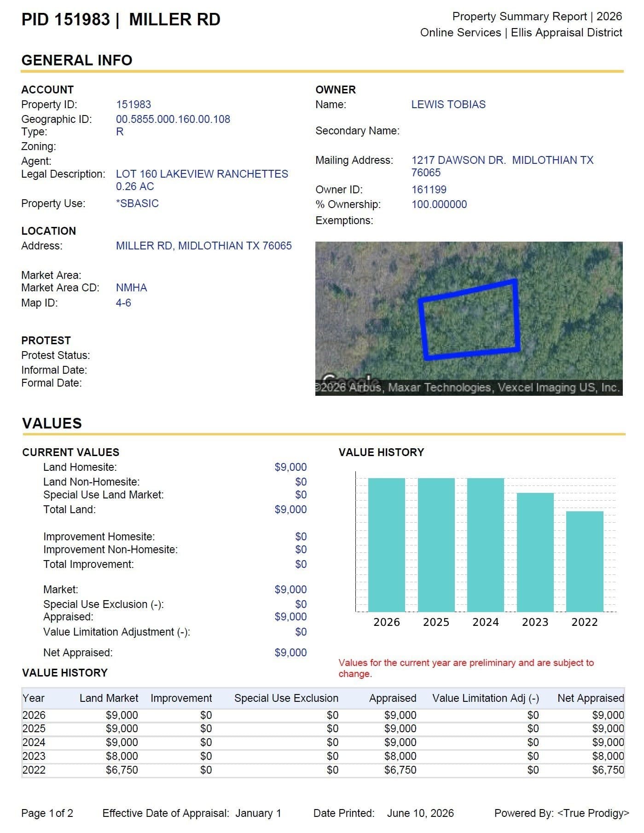Viewport: 644px width, 833px height.
Task: Select the 2022 Land Market cell $6,750
Action: point(122,770)
